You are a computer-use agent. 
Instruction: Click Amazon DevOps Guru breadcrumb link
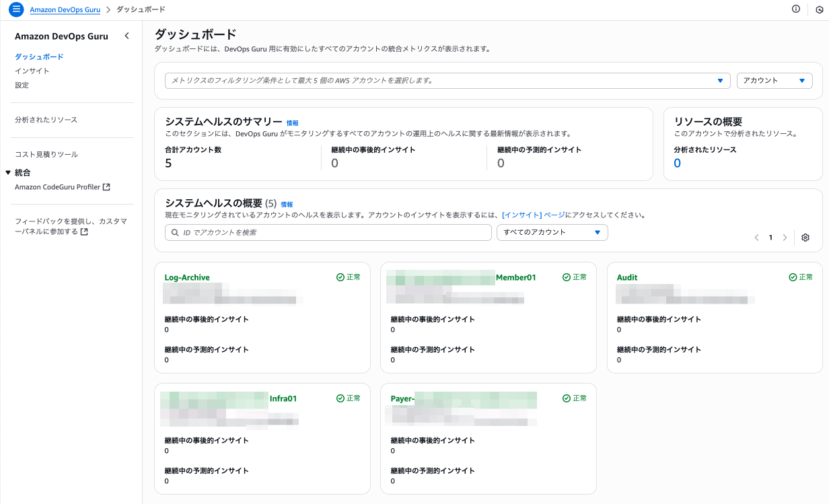coord(65,9)
